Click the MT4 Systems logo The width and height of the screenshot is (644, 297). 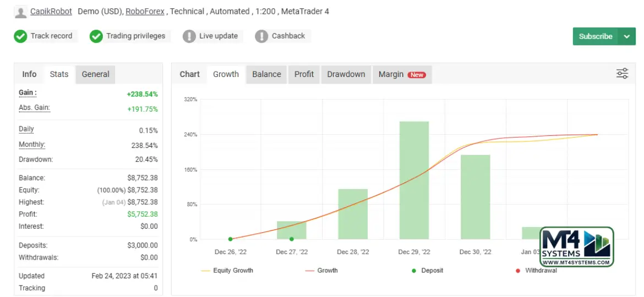[x=576, y=247]
